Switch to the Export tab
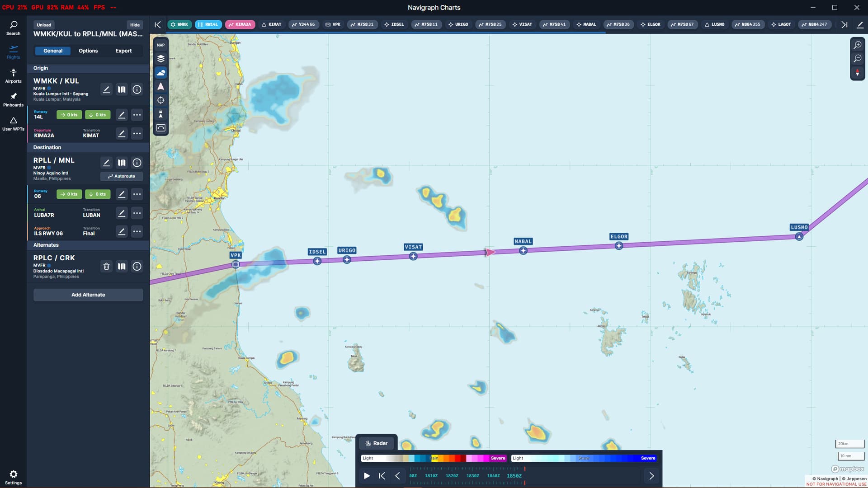 (x=123, y=51)
